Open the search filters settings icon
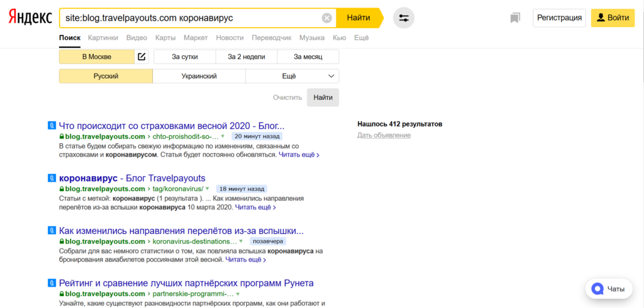The width and height of the screenshot is (644, 308). click(404, 18)
